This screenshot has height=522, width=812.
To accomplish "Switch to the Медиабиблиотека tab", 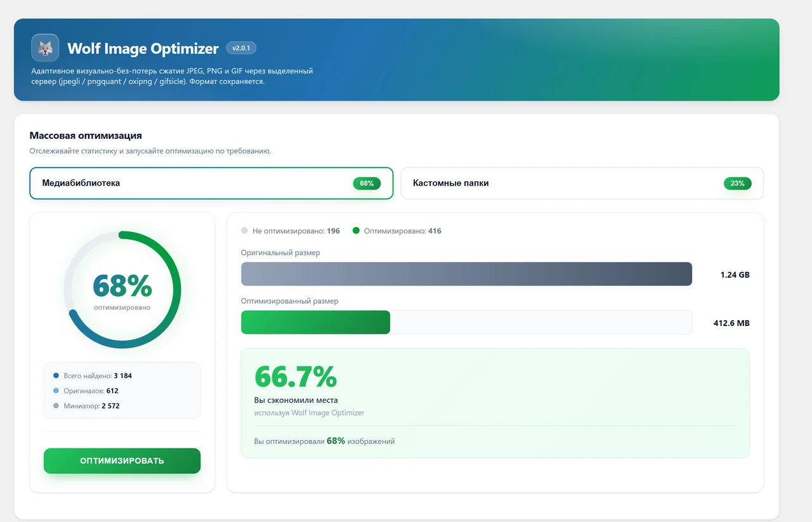I will tap(211, 183).
